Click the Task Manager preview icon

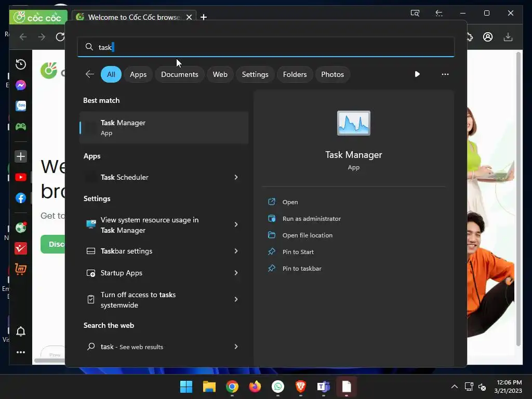pos(353,123)
